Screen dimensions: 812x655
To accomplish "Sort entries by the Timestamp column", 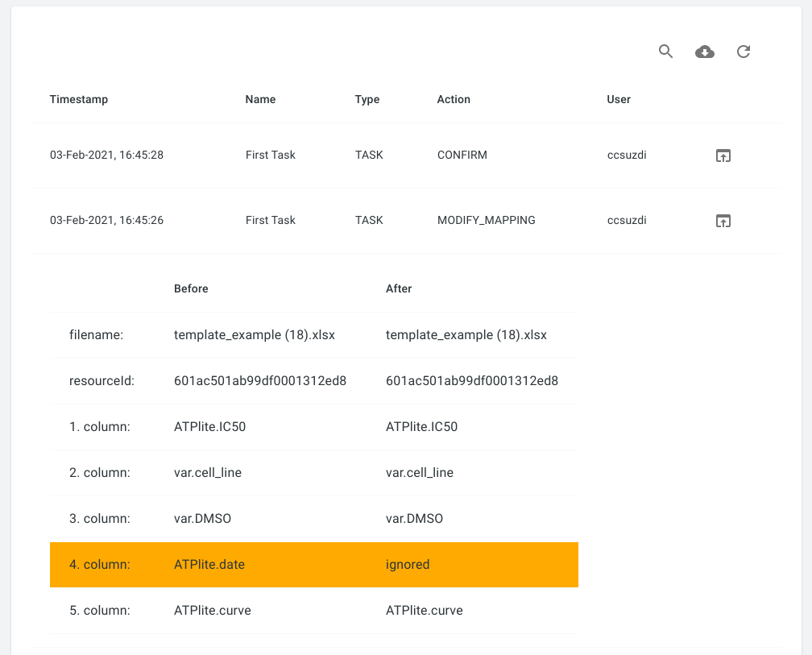I will pos(78,99).
